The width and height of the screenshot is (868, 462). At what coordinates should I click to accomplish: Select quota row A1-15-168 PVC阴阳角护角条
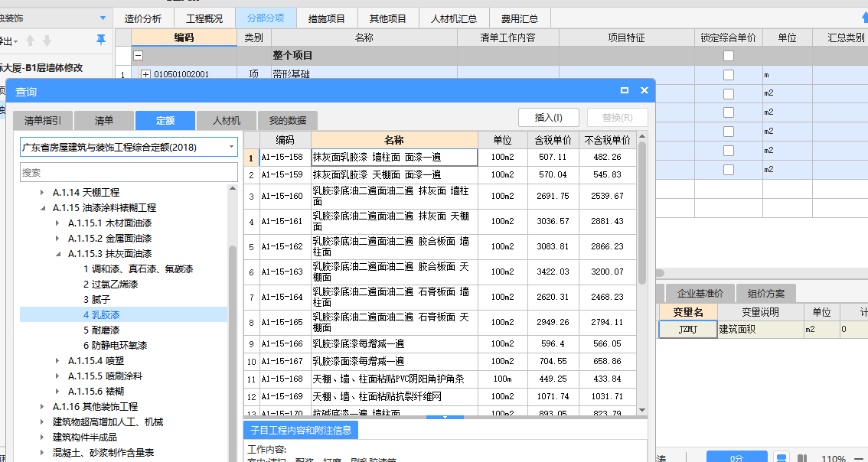[440, 379]
